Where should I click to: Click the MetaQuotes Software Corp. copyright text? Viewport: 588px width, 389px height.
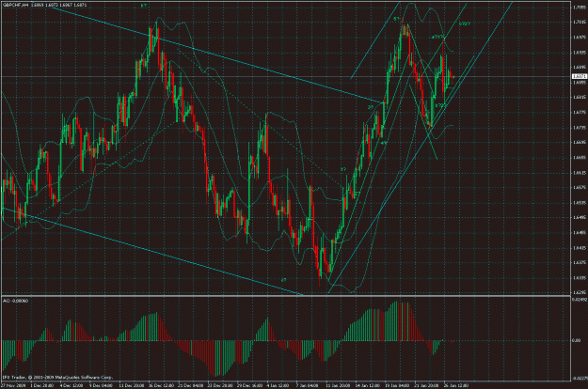[57, 377]
